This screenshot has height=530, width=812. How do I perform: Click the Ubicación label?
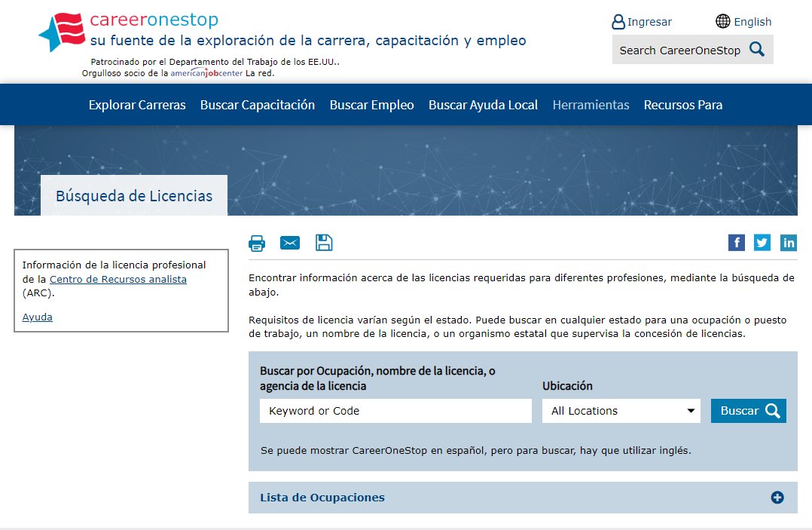(x=568, y=386)
